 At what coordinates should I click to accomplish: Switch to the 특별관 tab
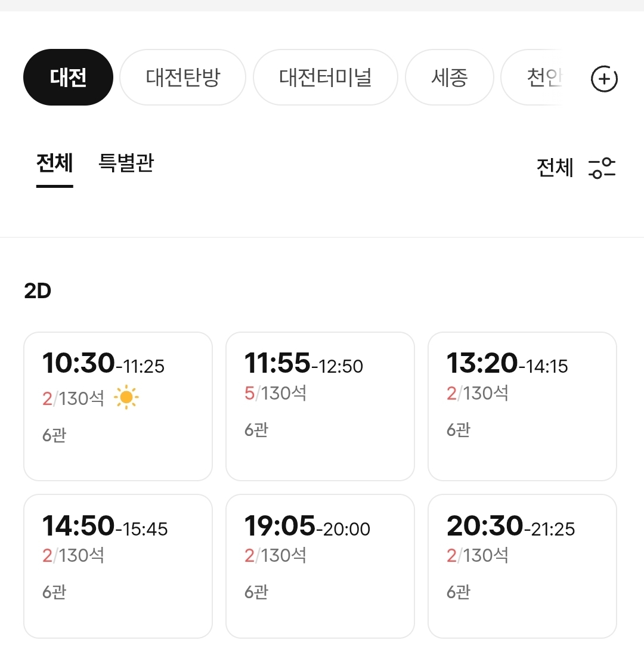click(126, 163)
